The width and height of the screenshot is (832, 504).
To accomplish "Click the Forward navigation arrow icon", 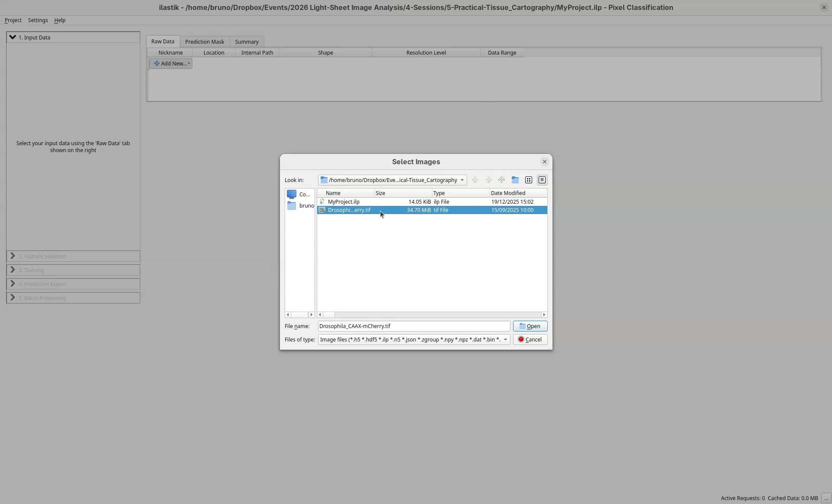I will [488, 180].
